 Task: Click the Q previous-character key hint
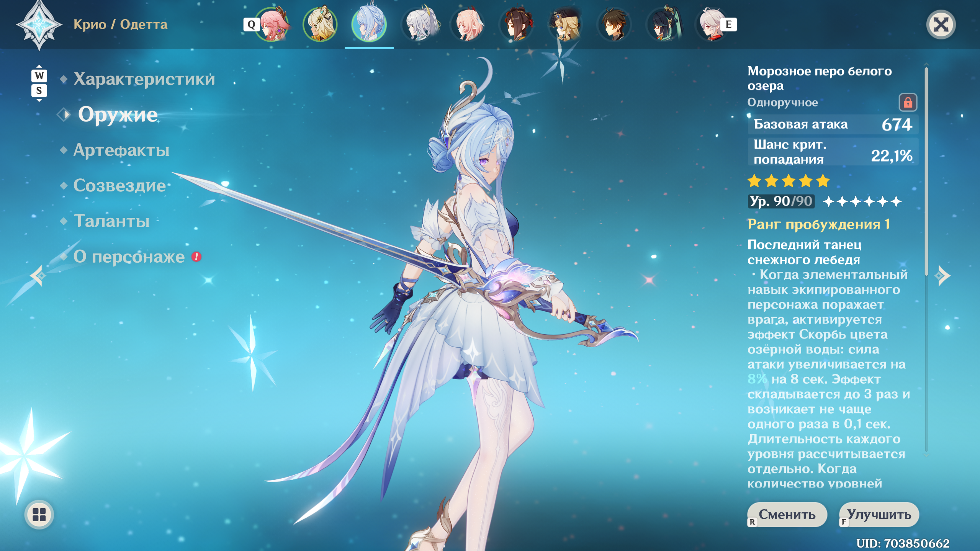tap(251, 25)
